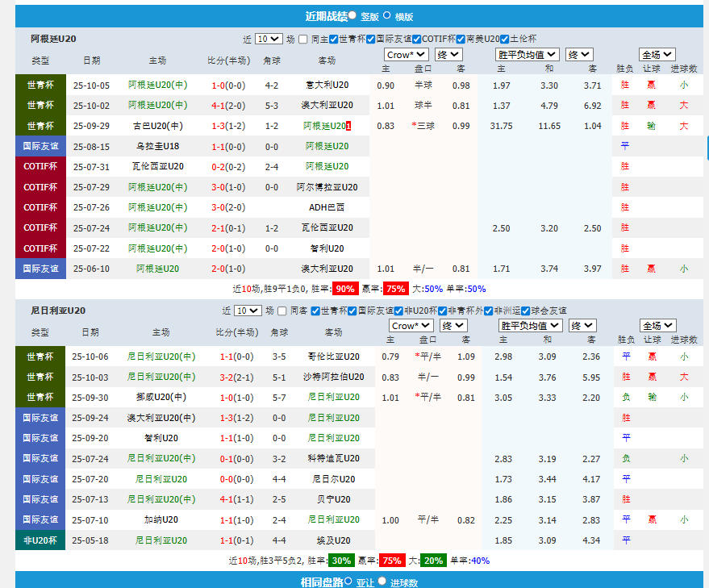The width and height of the screenshot is (709, 588).
Task: Click the red card badge beside 阿根廷U20
Action: [348, 126]
